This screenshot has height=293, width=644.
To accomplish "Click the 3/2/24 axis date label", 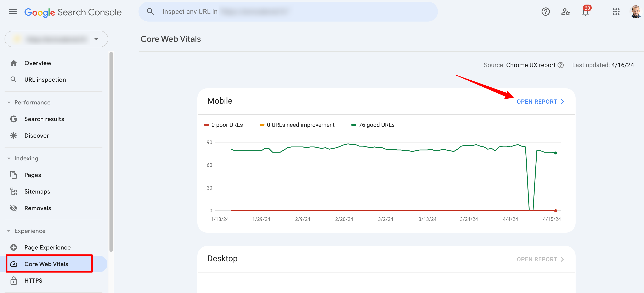I will coord(385,219).
